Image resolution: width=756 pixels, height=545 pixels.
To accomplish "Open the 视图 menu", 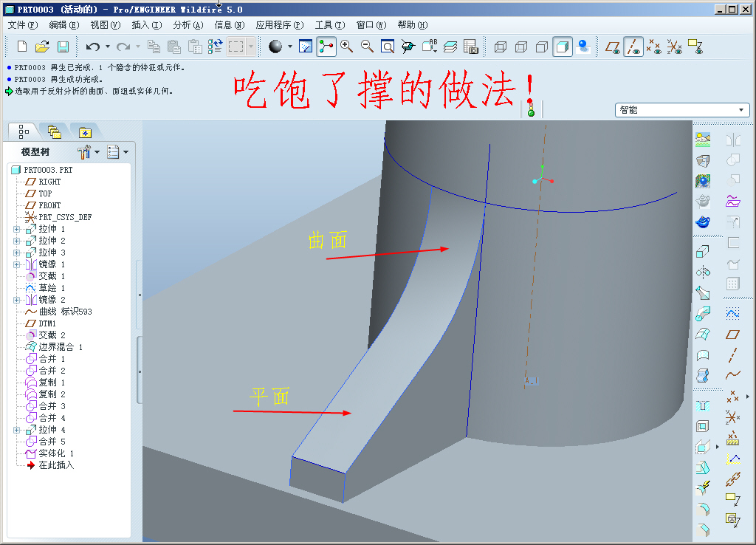I will coord(106,25).
